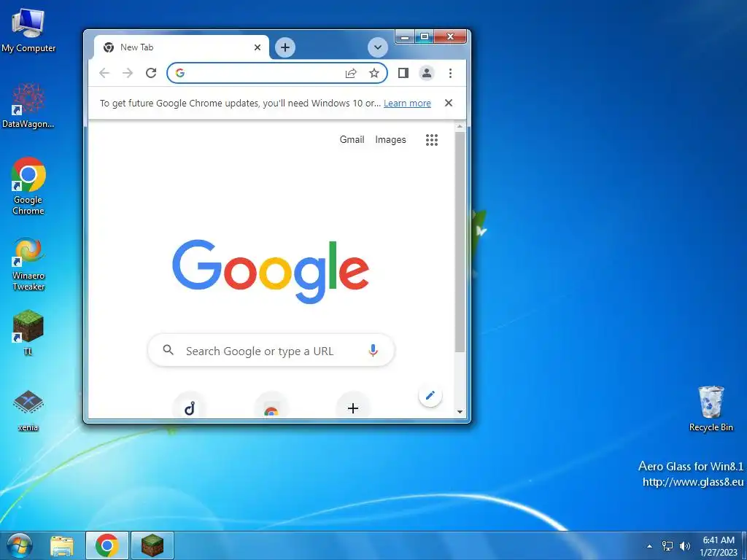Customize Chrome with the pencil button
747x560 pixels.
tap(430, 395)
